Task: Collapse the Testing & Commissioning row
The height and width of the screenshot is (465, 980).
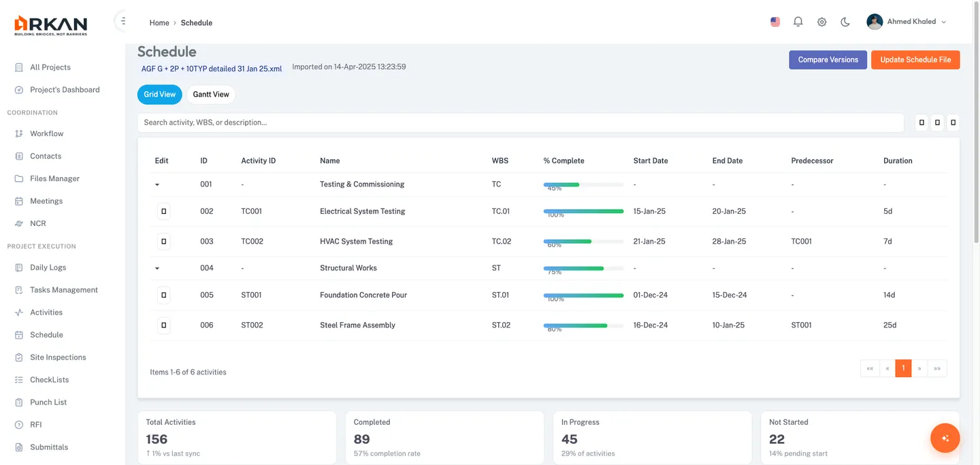Action: click(x=157, y=184)
